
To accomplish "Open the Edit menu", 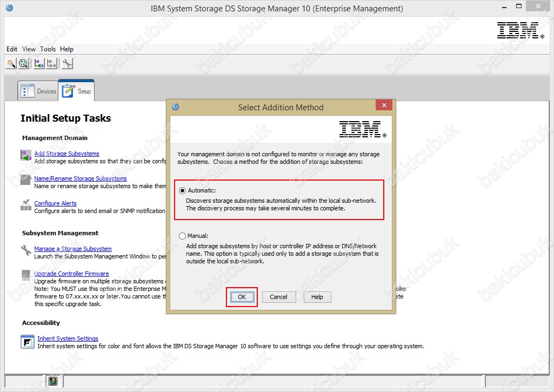I will point(12,49).
